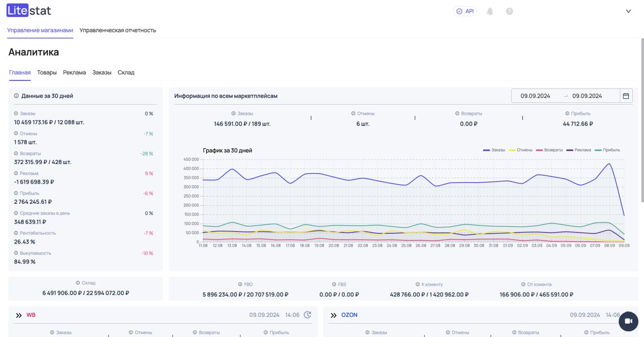Viewport: 644px width, 337px height.
Task: Click the floating video camera button
Action: click(628, 321)
